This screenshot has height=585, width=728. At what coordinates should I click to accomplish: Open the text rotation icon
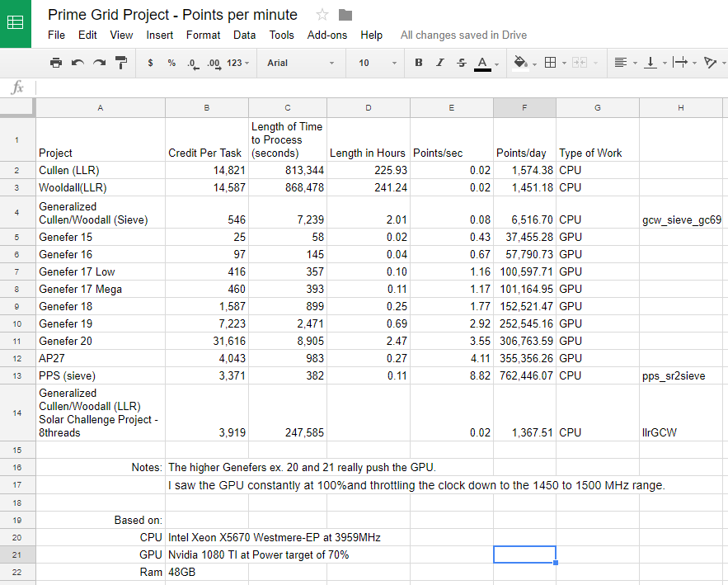pos(710,63)
